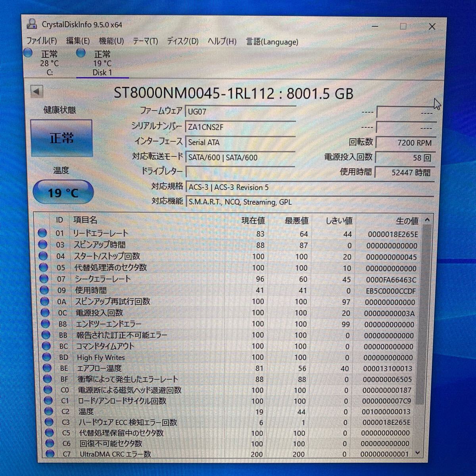476x476 pixels.
Task: Click the status dot for ID 09 使用時間 row
Action: pos(44,290)
